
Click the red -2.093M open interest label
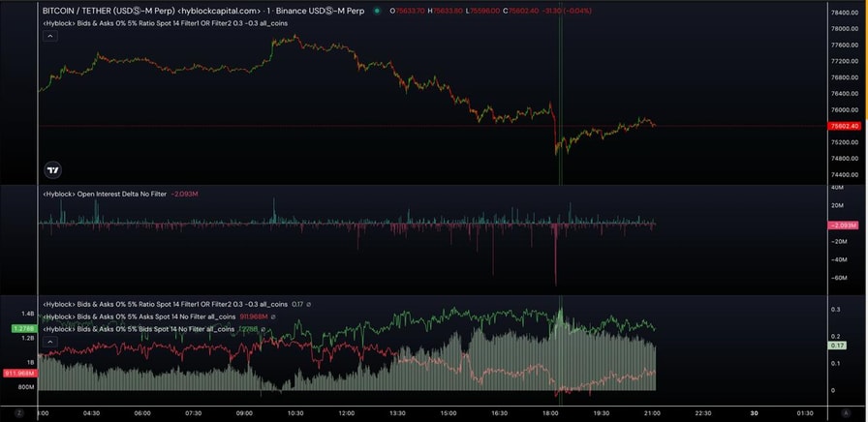click(843, 225)
